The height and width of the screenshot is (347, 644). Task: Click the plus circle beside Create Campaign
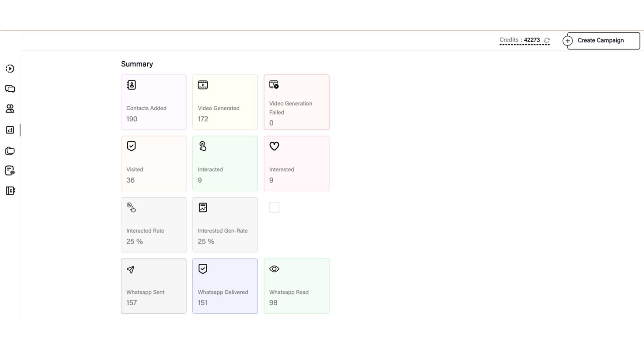coord(567,41)
